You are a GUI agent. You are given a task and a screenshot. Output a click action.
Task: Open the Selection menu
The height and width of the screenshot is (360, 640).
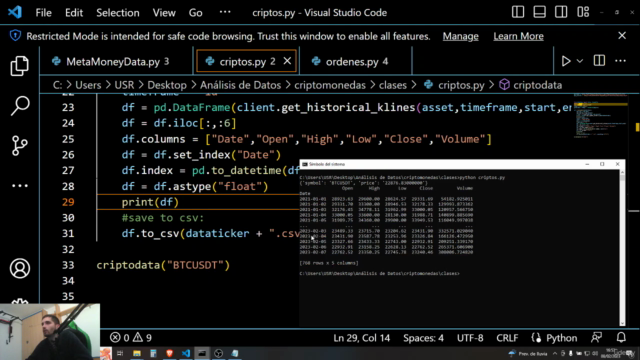click(118, 13)
